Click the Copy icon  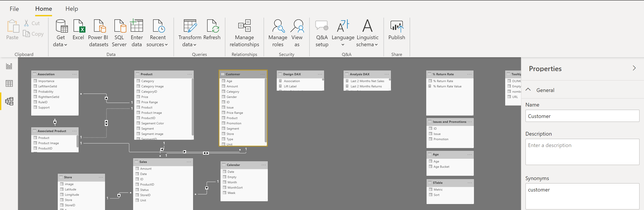coord(26,33)
